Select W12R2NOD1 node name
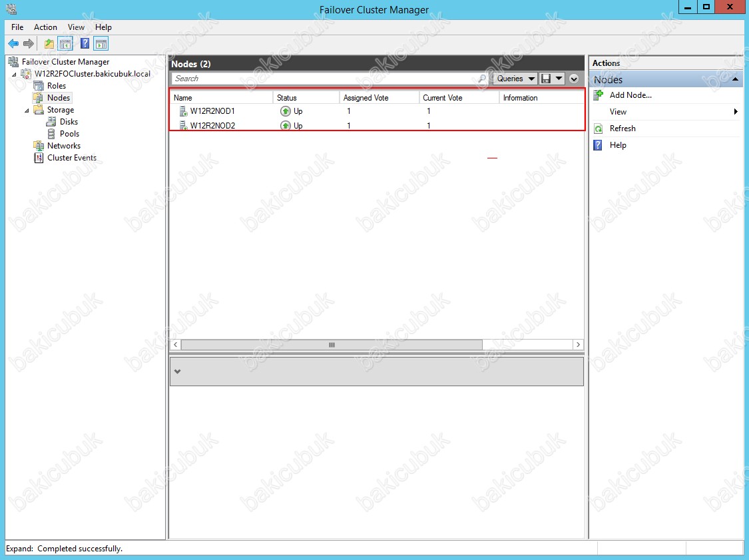This screenshot has width=749, height=560. point(212,111)
